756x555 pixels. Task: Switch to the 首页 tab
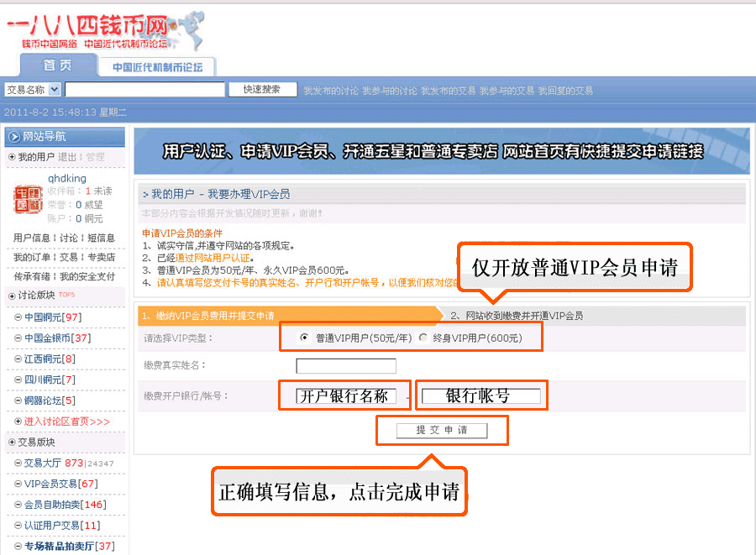[57, 65]
